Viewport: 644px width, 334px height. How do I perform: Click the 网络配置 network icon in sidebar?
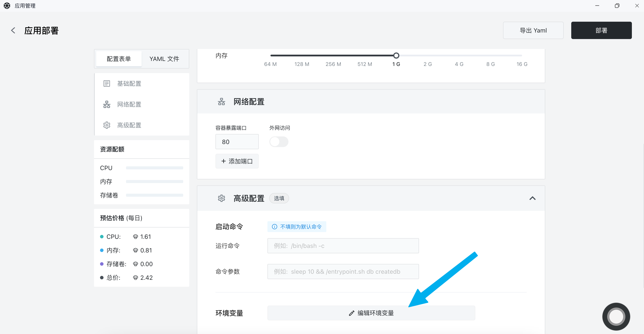coord(107,104)
